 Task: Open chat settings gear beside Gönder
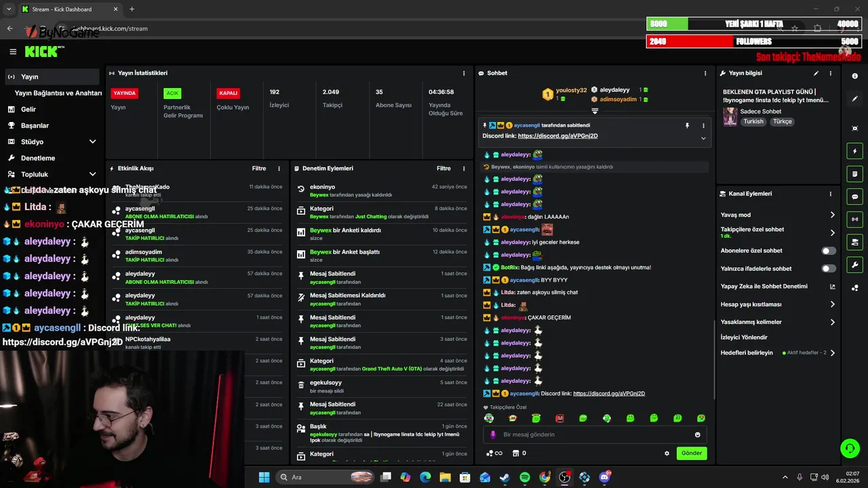click(x=667, y=453)
